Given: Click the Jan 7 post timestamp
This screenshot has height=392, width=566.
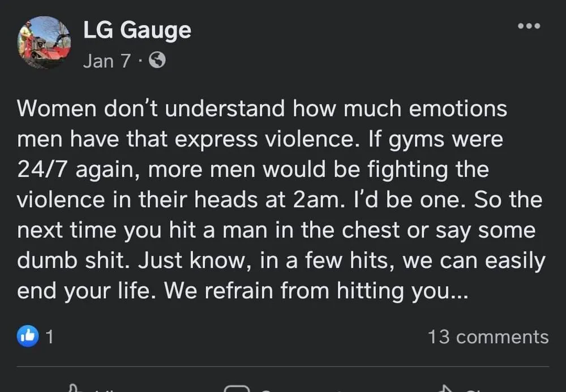Looking at the screenshot, I should click(x=106, y=61).
